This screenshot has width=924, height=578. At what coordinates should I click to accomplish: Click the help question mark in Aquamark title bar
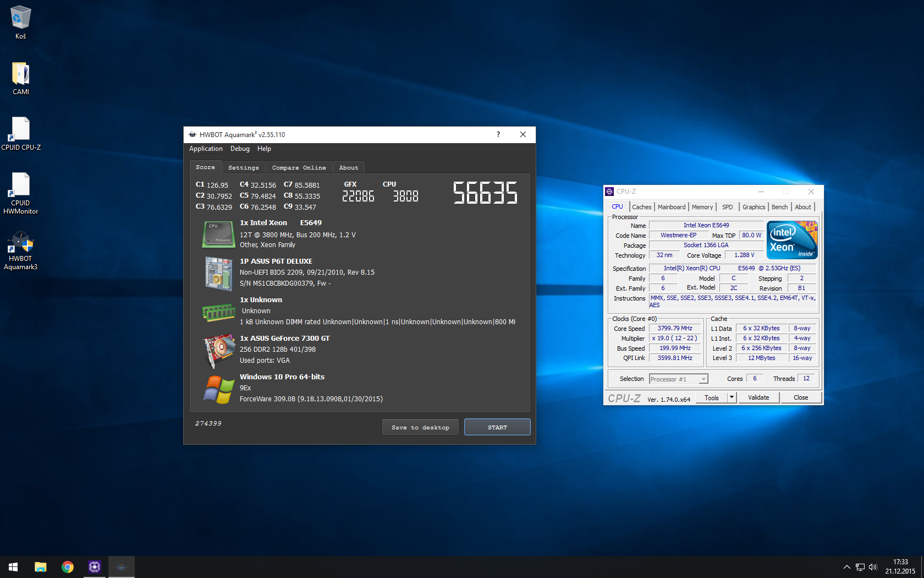tap(498, 134)
